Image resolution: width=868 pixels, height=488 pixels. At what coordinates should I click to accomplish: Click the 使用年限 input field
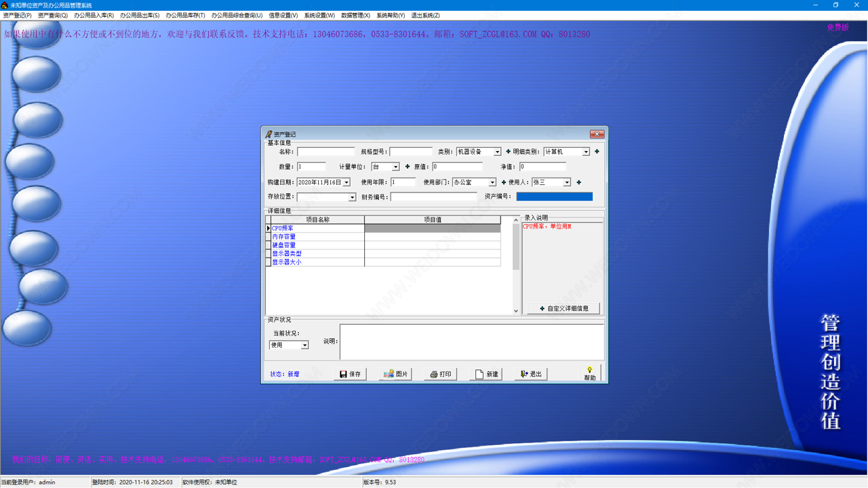403,182
